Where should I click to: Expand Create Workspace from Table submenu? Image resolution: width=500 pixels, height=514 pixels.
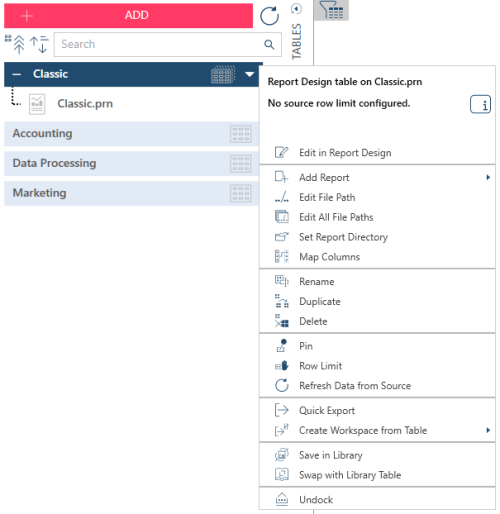488,430
